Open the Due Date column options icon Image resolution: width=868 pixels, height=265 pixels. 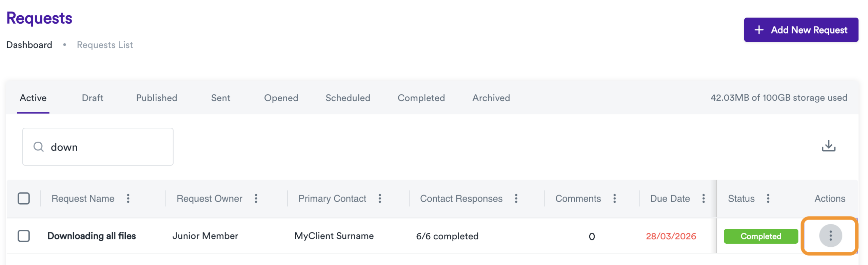[704, 199]
